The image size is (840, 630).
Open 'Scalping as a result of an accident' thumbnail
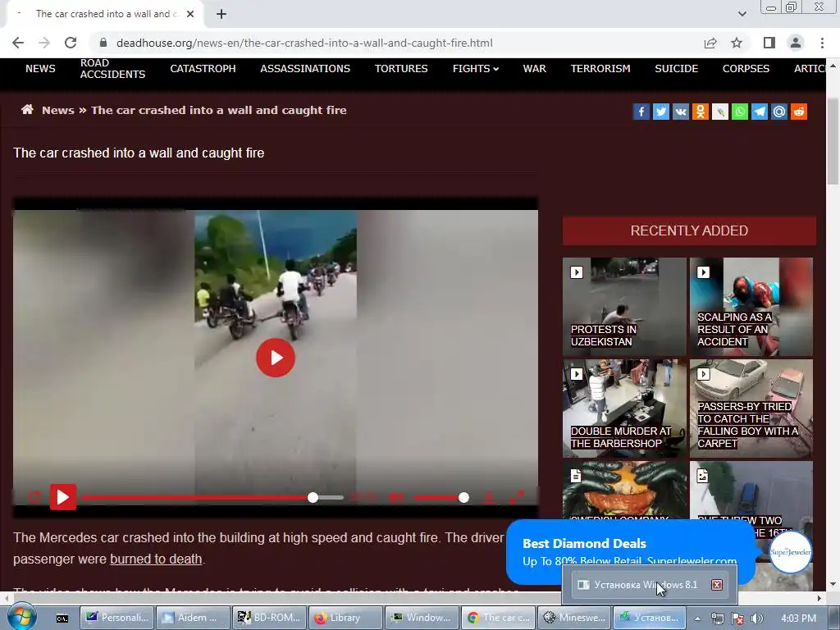[x=751, y=307]
